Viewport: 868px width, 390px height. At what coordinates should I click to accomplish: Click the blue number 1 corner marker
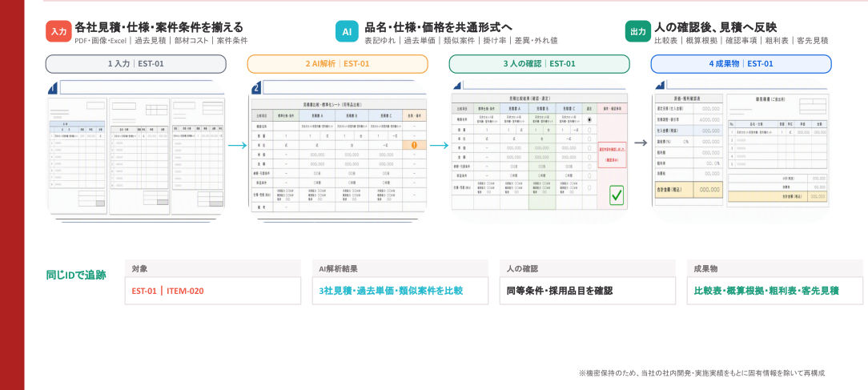52,88
